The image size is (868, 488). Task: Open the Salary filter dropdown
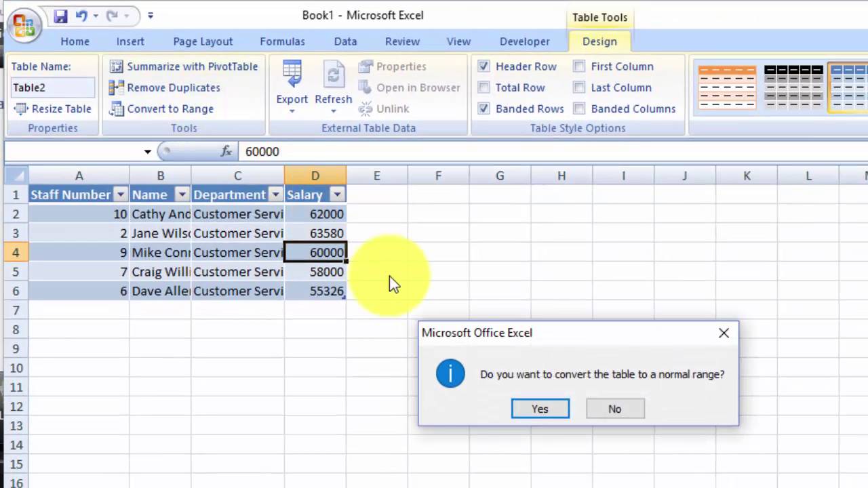click(x=337, y=195)
